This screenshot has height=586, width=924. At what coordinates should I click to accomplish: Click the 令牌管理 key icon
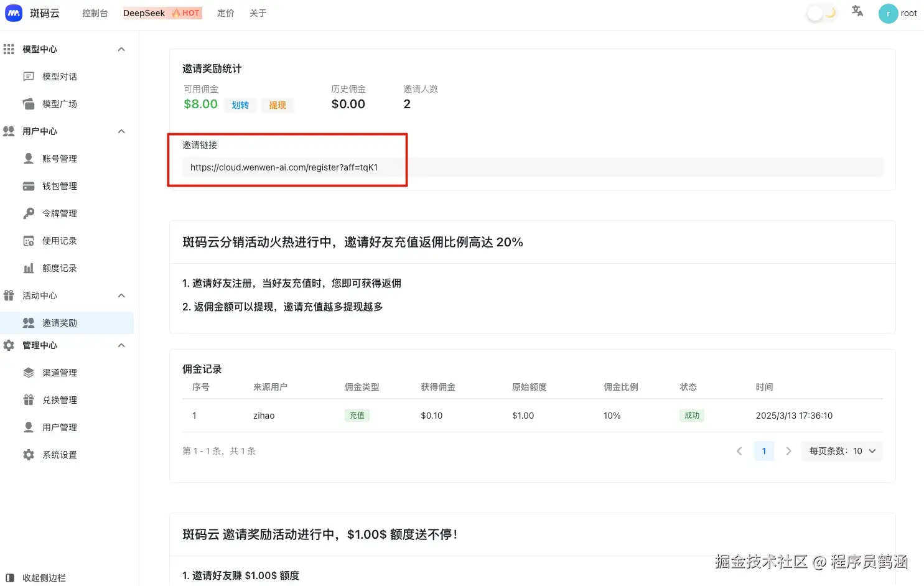tap(29, 213)
